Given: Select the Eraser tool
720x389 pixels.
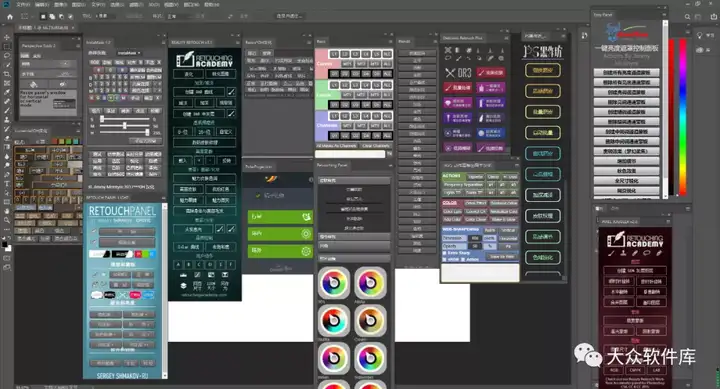Looking at the screenshot, I should coord(6,138).
